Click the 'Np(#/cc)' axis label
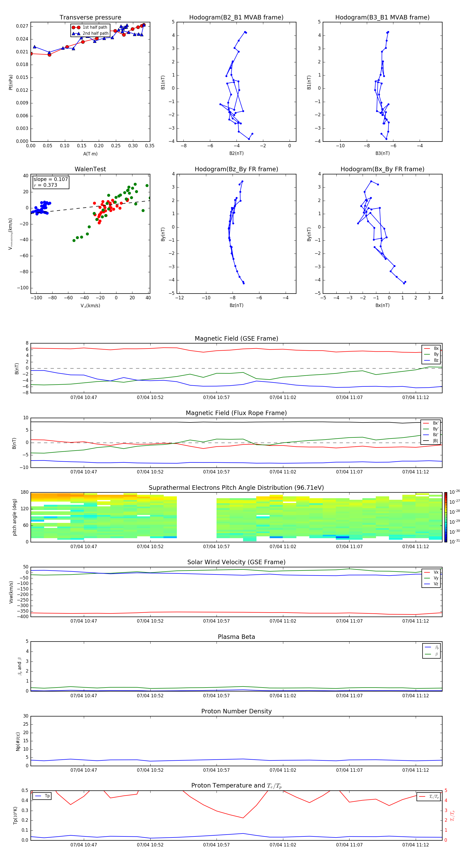473x868 pixels. click(18, 741)
